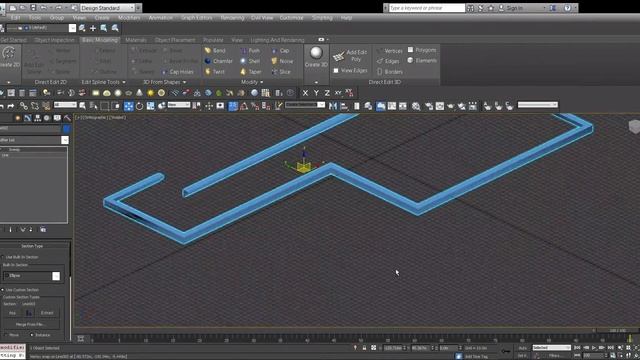
Task: Apply the Bend modifier
Action: coord(215,51)
